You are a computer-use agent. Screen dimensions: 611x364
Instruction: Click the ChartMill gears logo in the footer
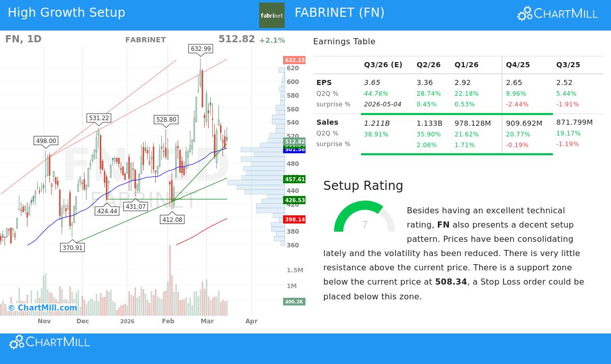pyautogui.click(x=16, y=342)
